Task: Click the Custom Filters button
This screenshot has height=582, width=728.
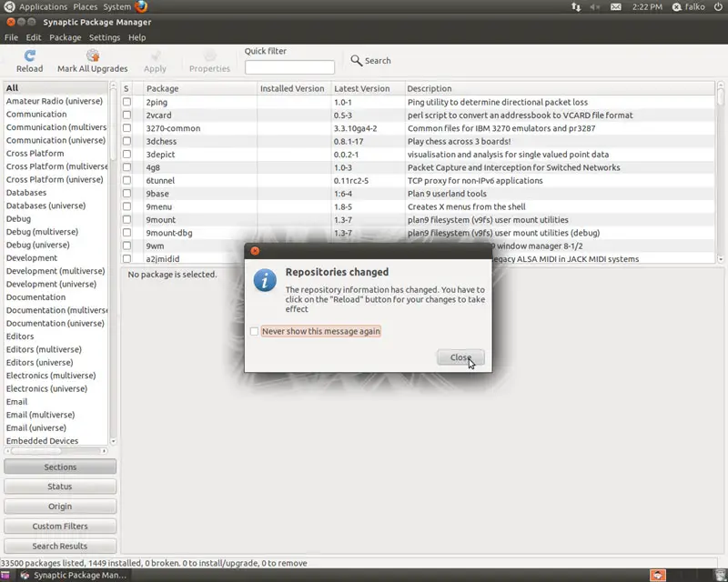Action: 60,527
